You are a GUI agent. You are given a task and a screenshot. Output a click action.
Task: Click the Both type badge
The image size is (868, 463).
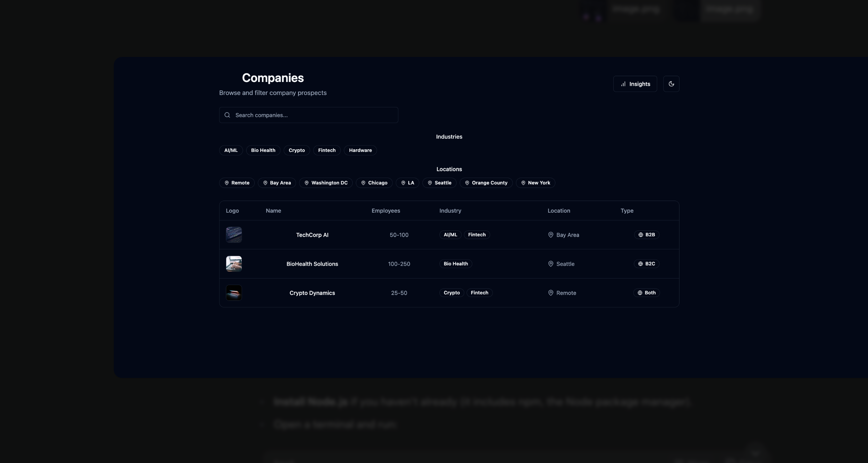pos(647,293)
